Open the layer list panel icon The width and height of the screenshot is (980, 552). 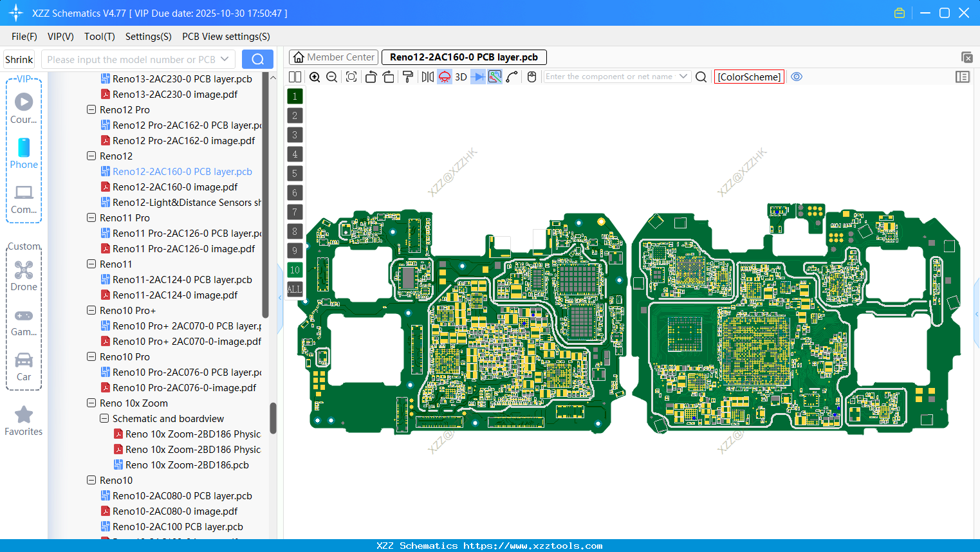pos(963,77)
